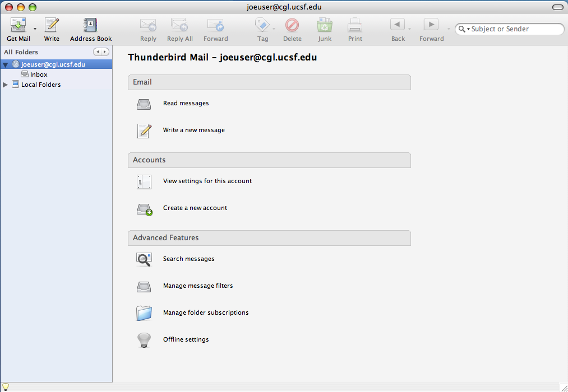Open the Forward history dropdown arrow
568x392 pixels.
pyautogui.click(x=449, y=29)
